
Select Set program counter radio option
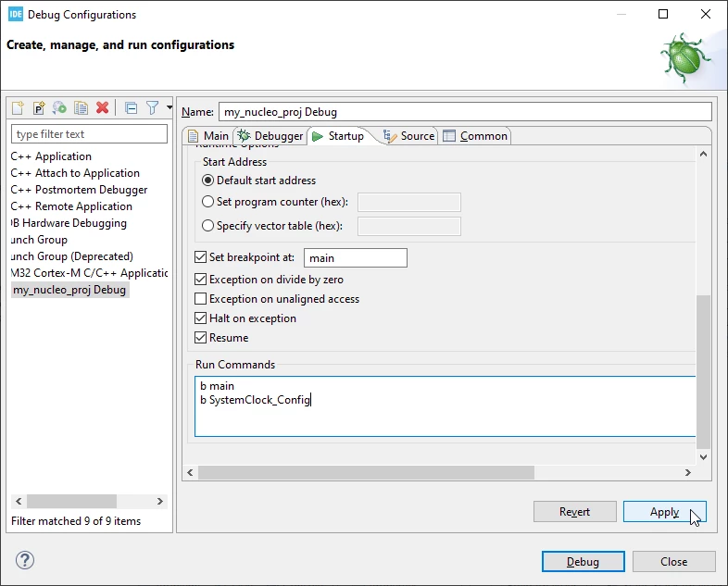(x=208, y=202)
